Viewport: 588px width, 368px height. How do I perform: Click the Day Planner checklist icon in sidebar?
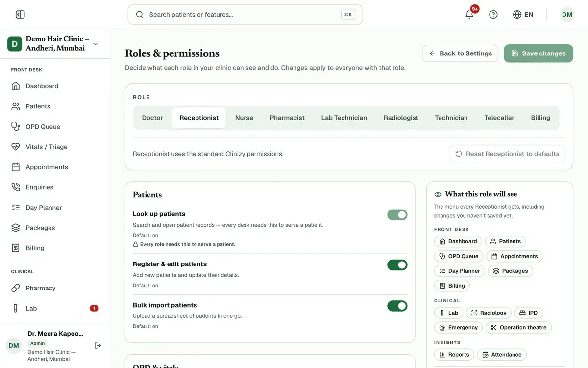tap(16, 208)
